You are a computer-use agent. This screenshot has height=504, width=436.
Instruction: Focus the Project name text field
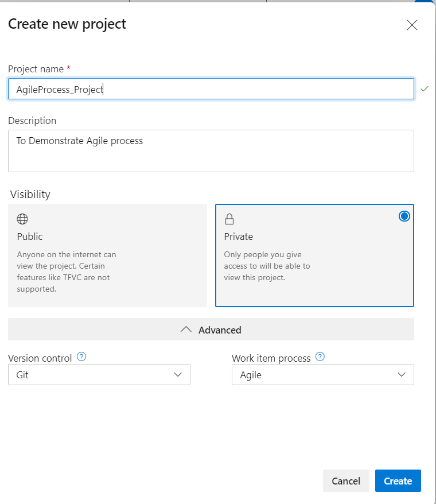211,89
